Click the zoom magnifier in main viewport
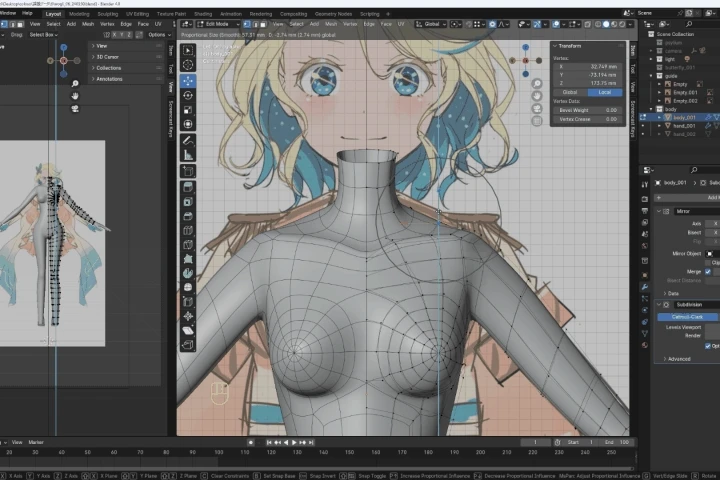 point(537,84)
